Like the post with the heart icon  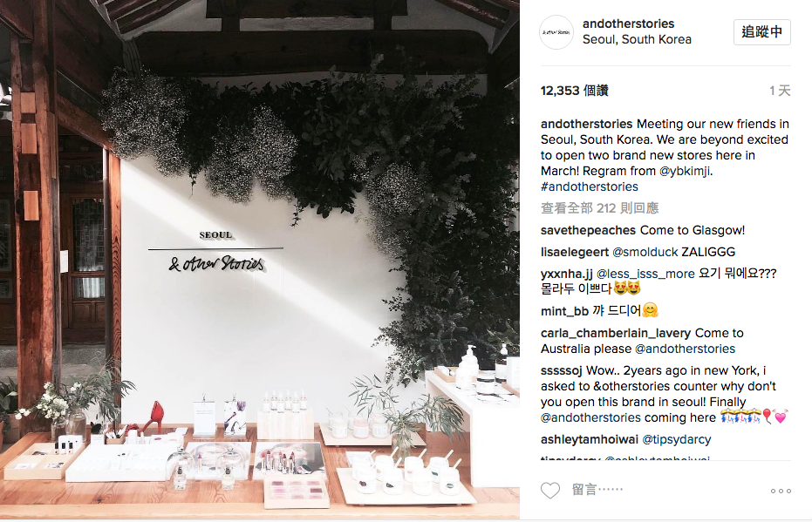(x=550, y=490)
